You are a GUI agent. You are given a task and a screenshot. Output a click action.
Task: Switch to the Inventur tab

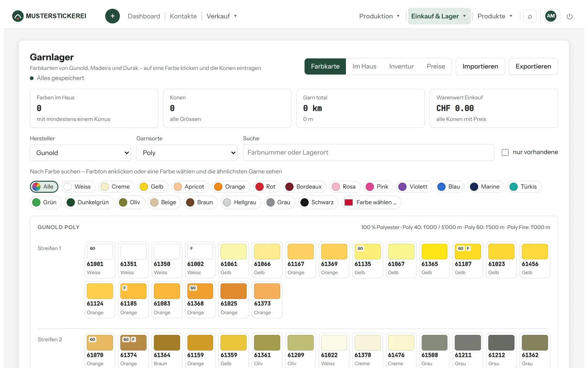401,66
